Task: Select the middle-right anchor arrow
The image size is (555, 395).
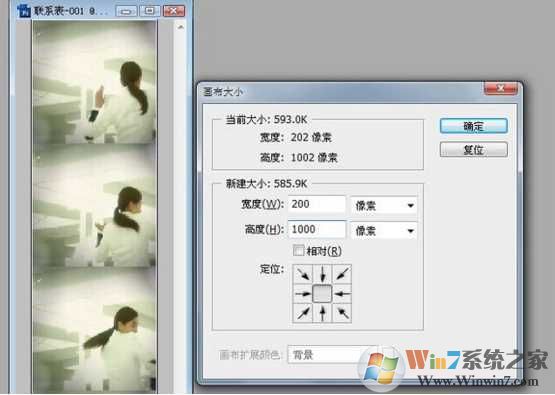Action: [342, 294]
